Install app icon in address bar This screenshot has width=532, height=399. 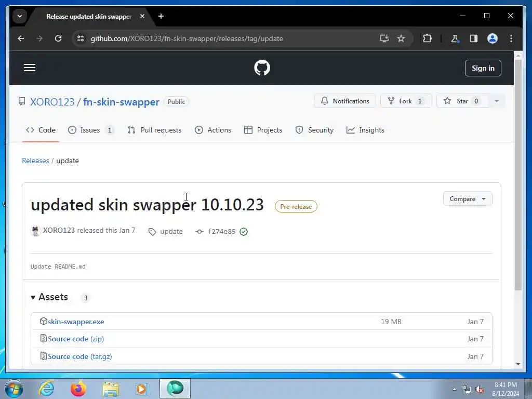click(384, 38)
